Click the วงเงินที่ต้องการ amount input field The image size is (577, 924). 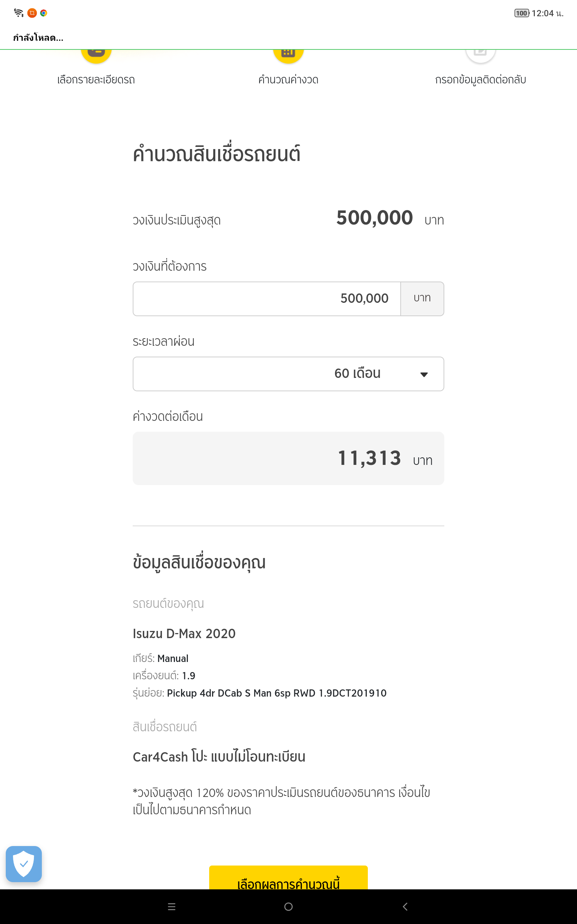click(x=267, y=298)
